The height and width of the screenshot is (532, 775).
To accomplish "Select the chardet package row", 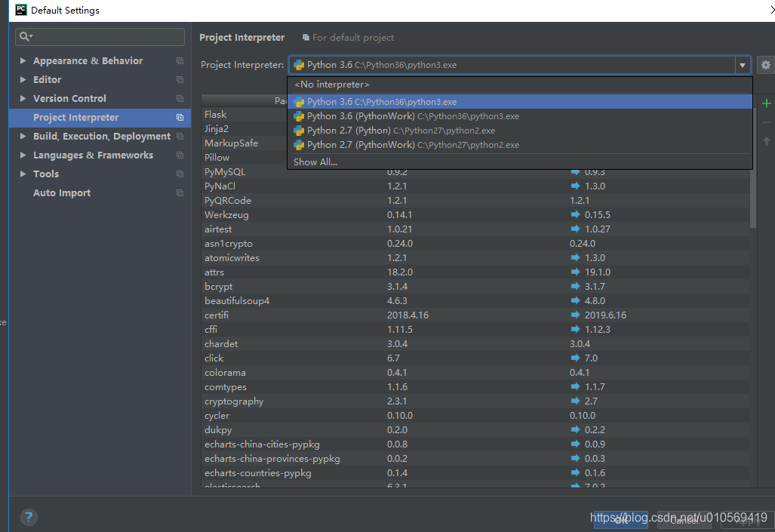I will (475, 343).
